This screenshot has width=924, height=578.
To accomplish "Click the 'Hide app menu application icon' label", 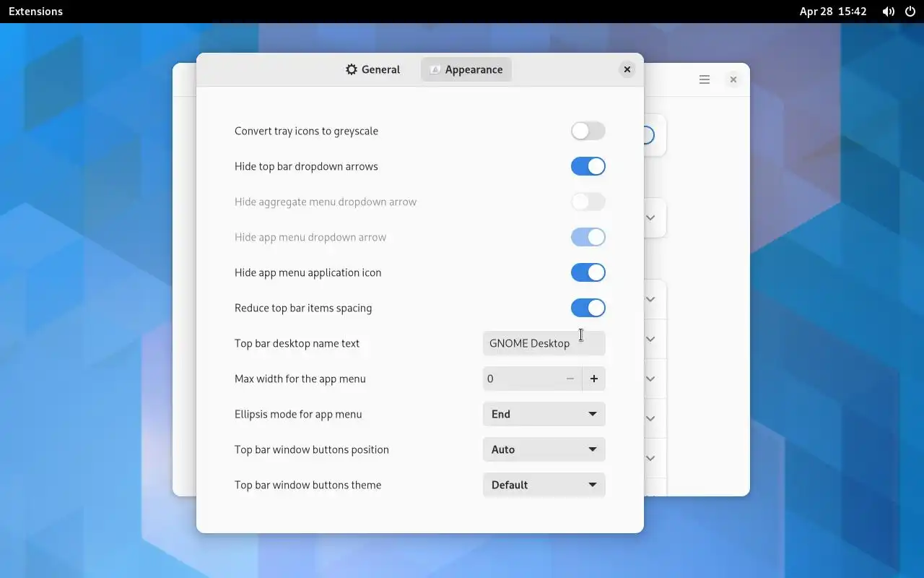I will coord(308,272).
